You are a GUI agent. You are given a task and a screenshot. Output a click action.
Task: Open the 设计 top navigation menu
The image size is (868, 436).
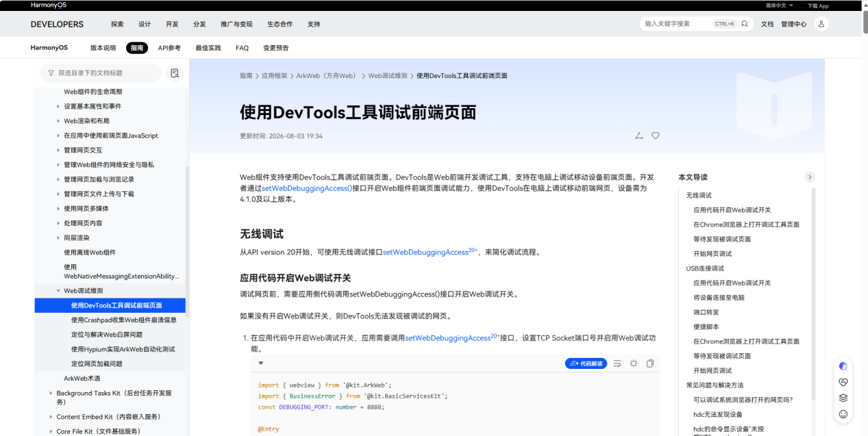coord(145,24)
